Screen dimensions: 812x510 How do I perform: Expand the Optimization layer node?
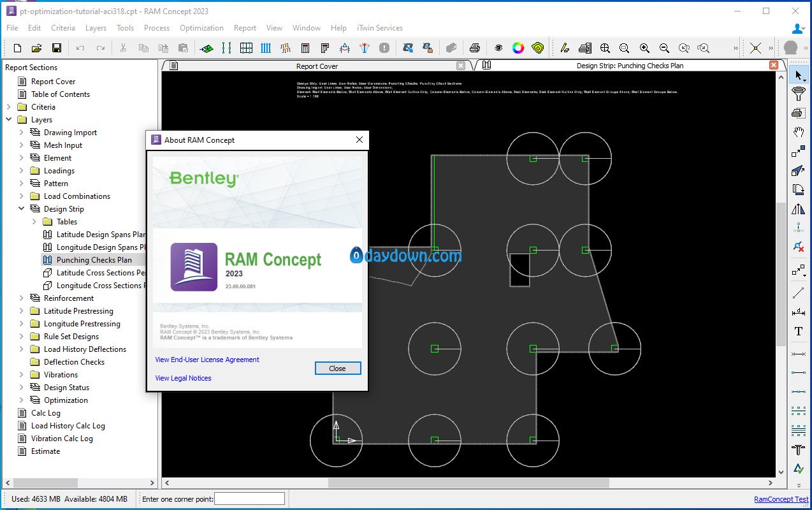[22, 400]
